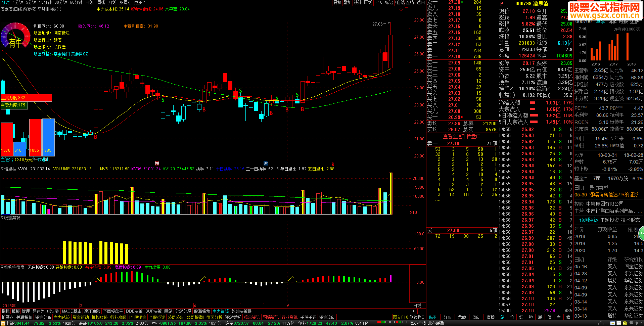The width and height of the screenshot is (644, 326).
Task: Click the 返回 back button
Action: [x=420, y=2]
